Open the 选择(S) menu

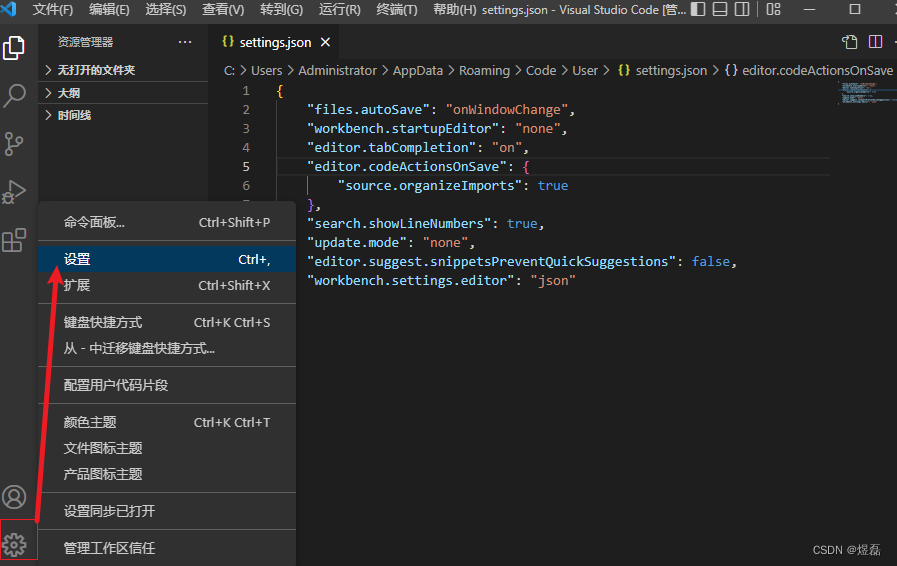(166, 10)
